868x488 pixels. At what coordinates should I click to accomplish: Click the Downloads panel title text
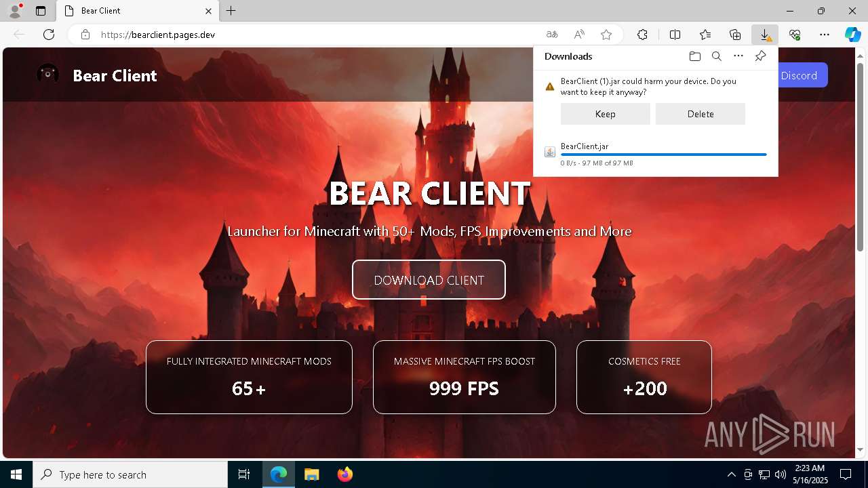pos(568,56)
